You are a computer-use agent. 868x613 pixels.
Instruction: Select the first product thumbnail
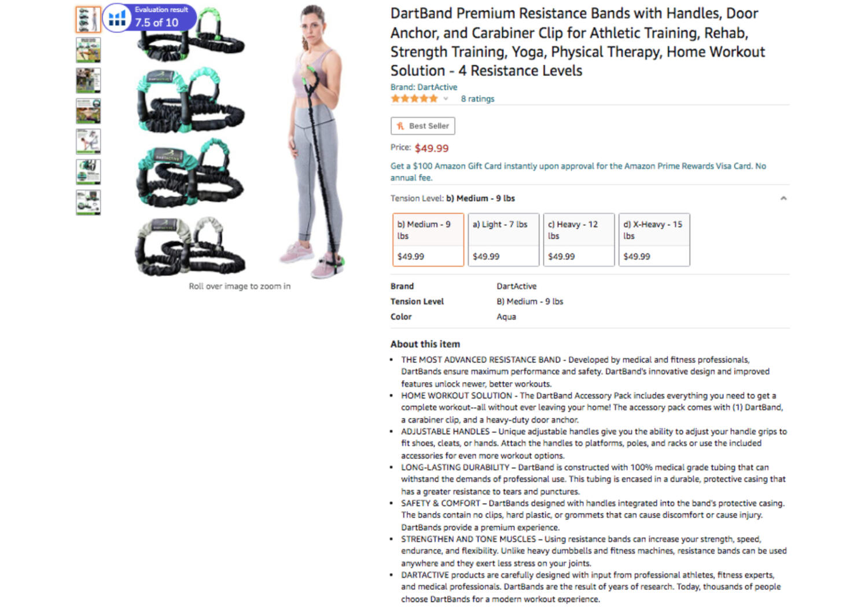[88, 19]
